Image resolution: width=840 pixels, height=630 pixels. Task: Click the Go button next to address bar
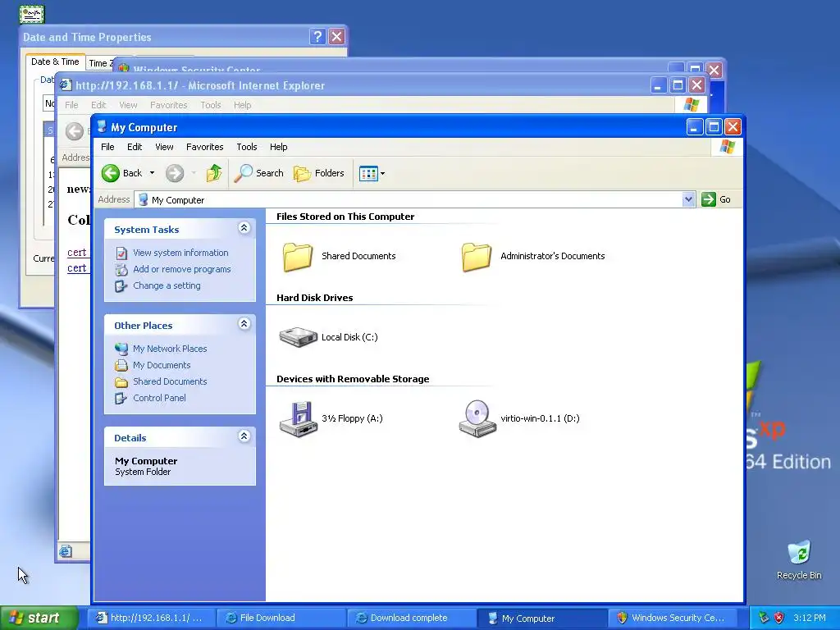[716, 199]
